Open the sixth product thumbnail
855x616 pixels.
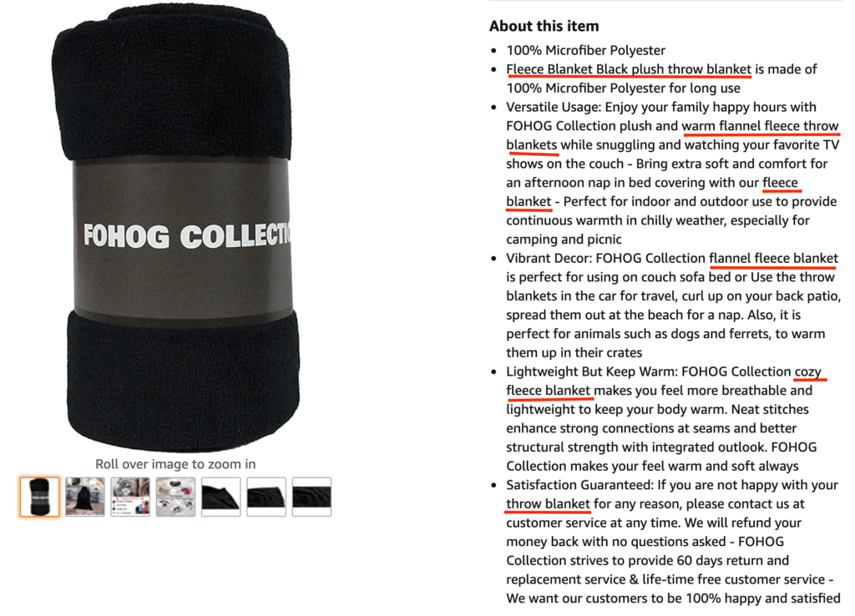coord(266,497)
